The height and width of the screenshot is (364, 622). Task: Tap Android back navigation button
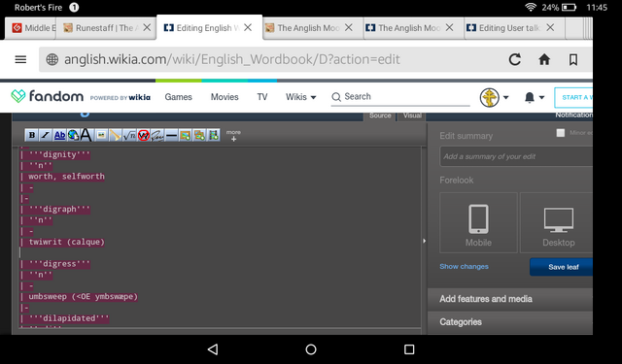point(213,349)
